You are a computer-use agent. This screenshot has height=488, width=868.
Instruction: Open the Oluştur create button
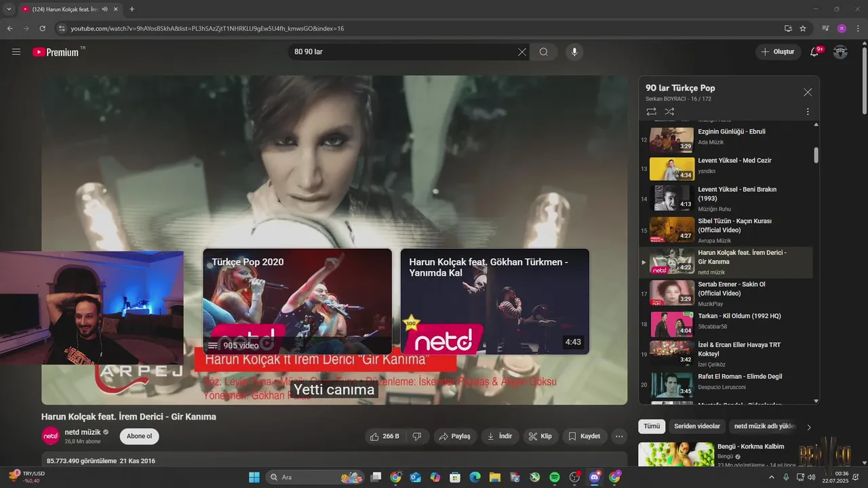coord(778,52)
